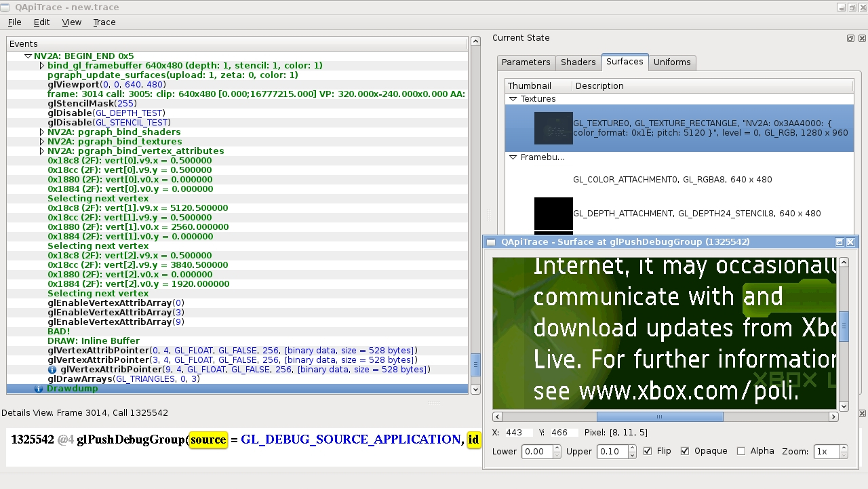This screenshot has width=868, height=489.
Task: Click the rendered surface image preview
Action: (x=664, y=333)
